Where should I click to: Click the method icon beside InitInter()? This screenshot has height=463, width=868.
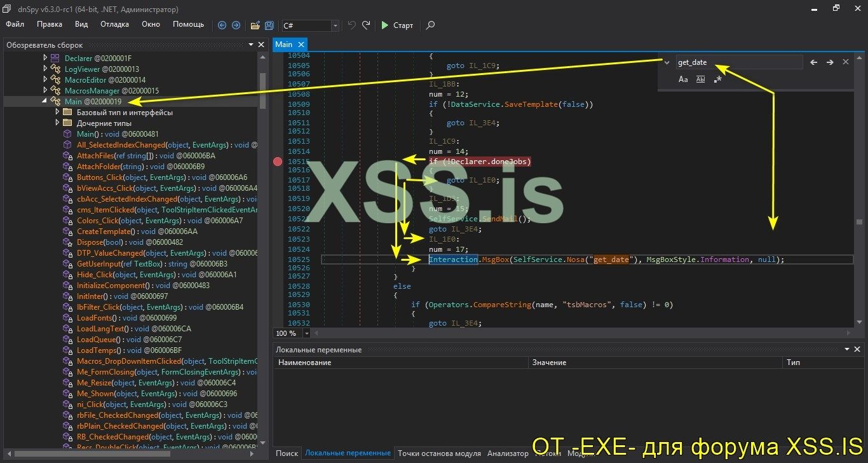pyautogui.click(x=67, y=296)
